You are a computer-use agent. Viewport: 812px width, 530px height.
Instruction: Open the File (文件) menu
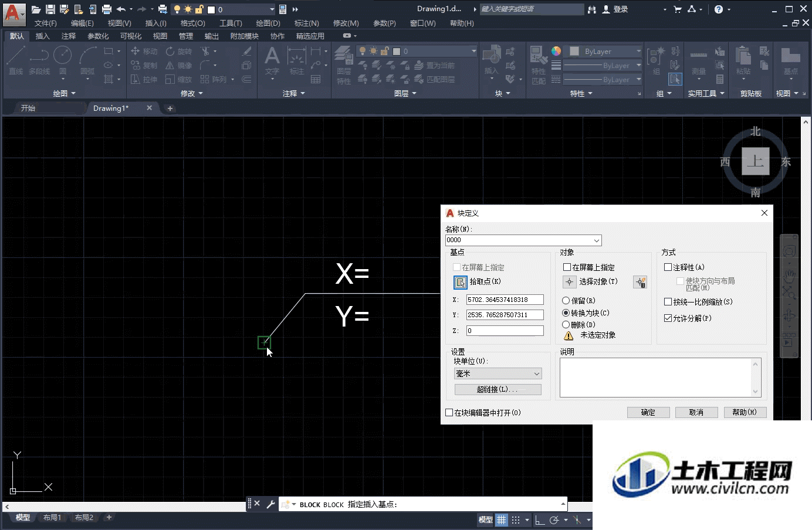[45, 23]
